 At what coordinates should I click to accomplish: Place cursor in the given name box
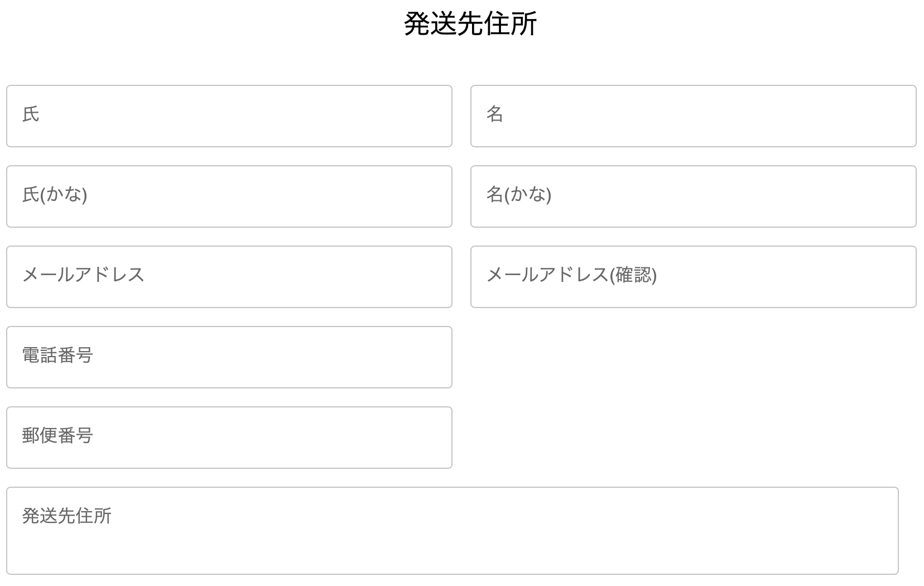693,116
